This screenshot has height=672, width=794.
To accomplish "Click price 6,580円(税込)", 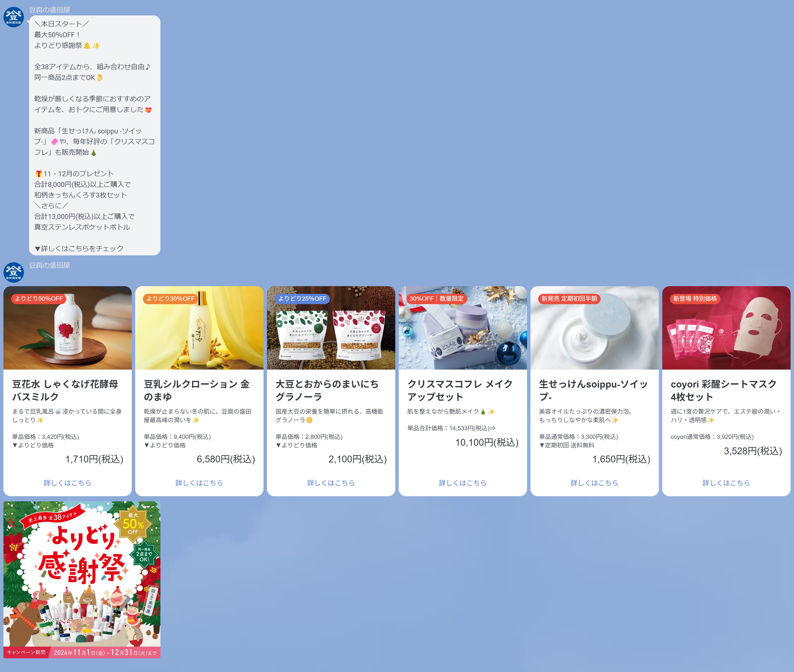I will [x=226, y=459].
